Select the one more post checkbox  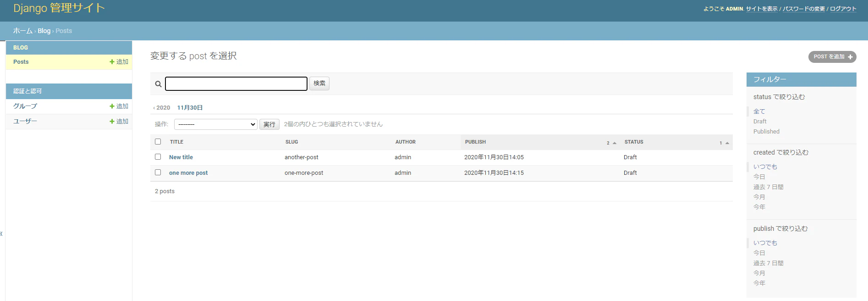[x=158, y=173]
